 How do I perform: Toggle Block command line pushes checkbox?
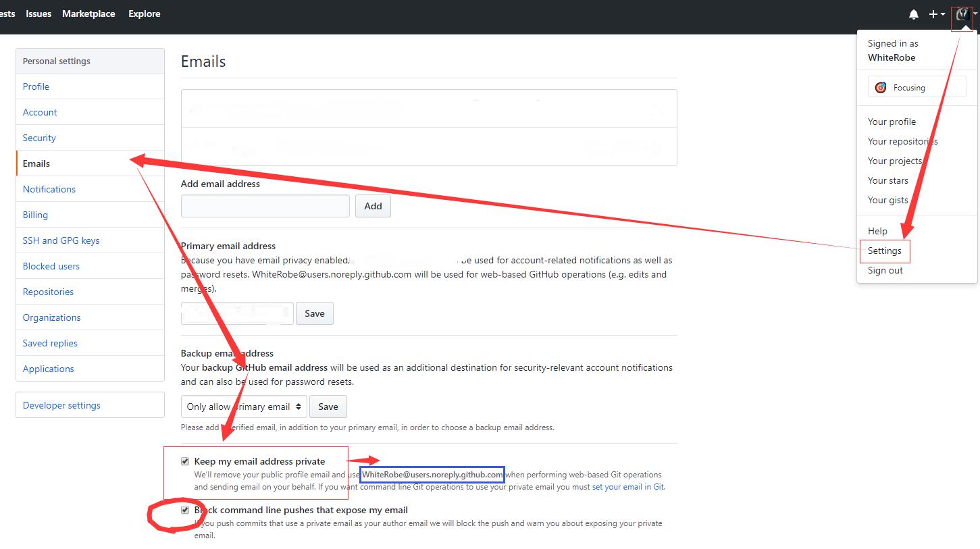pos(185,510)
